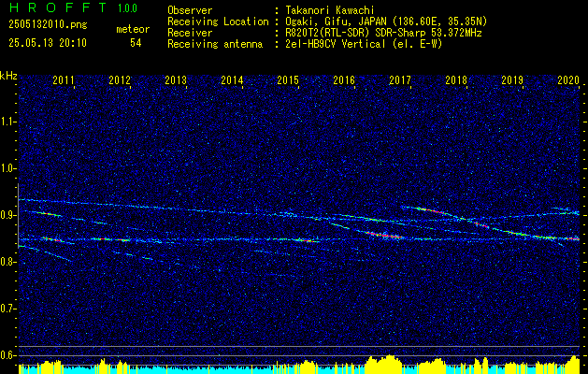The height and width of the screenshot is (374, 588).
Task: Click the Receiver field label
Action: (190, 33)
